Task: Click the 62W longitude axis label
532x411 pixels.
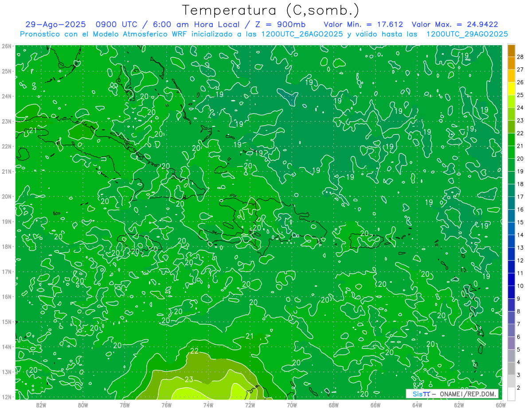Action: point(459,404)
